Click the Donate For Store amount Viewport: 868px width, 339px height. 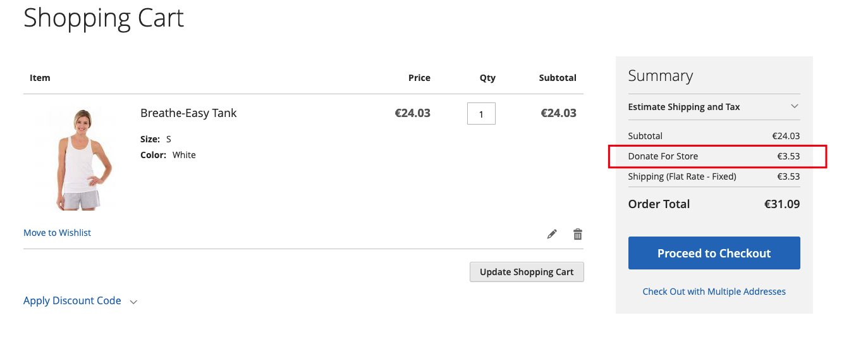788,156
